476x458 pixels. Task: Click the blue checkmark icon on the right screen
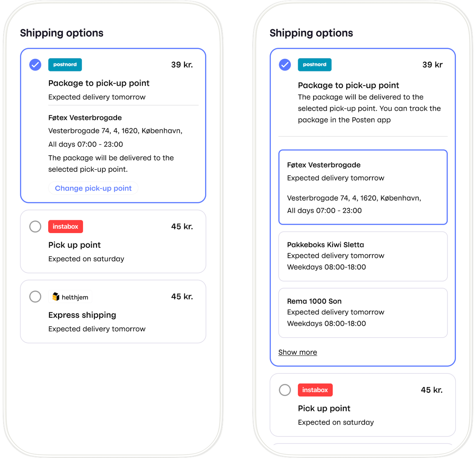coord(284,65)
